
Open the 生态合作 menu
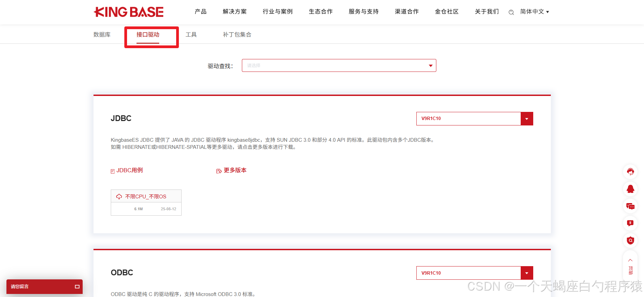click(321, 12)
